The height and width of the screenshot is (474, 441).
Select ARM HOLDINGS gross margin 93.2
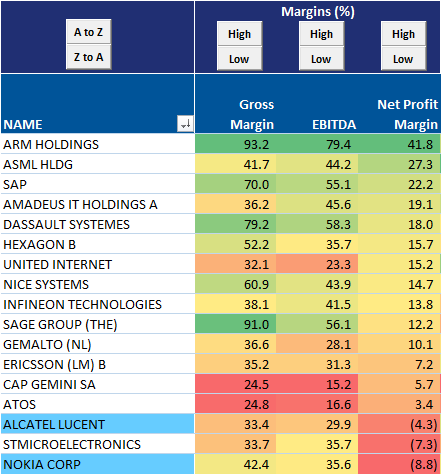point(235,144)
